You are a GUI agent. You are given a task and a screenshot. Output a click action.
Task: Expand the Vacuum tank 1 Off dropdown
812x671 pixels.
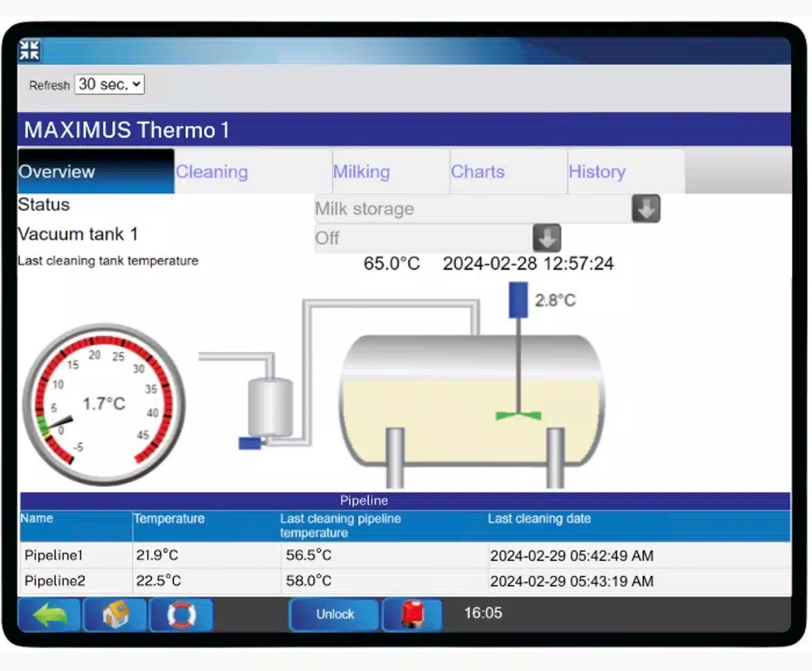coord(546,238)
